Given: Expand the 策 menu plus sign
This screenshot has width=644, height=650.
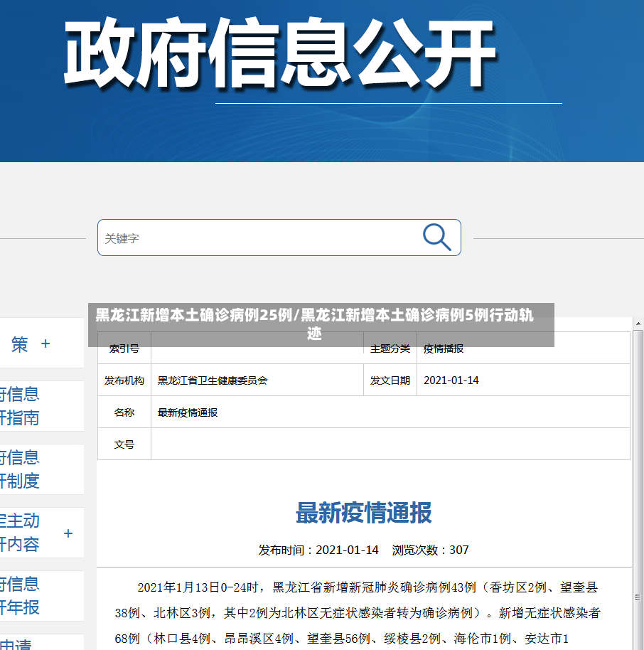Looking at the screenshot, I should (45, 343).
